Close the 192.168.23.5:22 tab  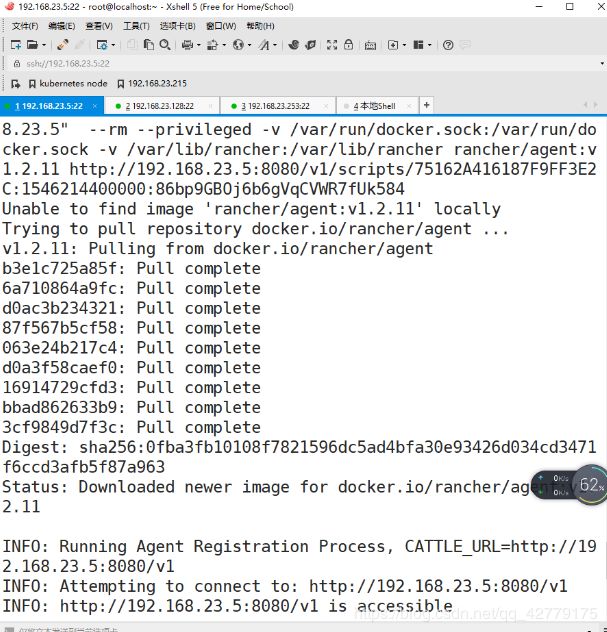[95, 106]
